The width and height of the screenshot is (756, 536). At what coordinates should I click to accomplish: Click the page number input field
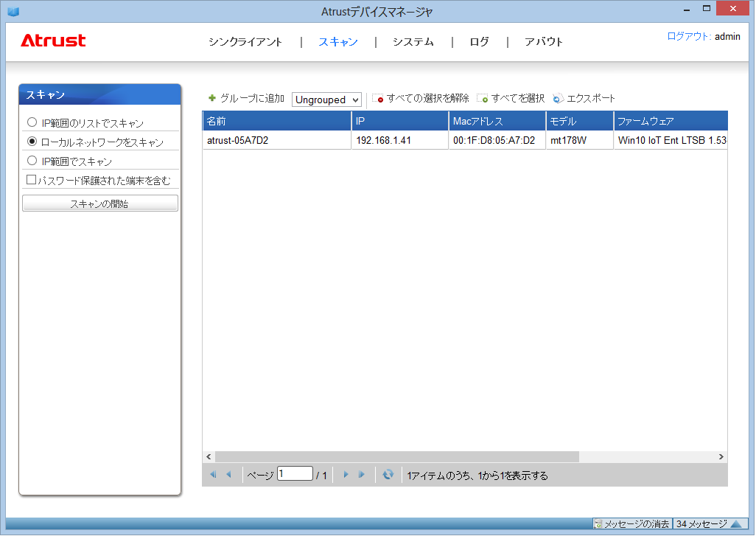[x=295, y=474]
